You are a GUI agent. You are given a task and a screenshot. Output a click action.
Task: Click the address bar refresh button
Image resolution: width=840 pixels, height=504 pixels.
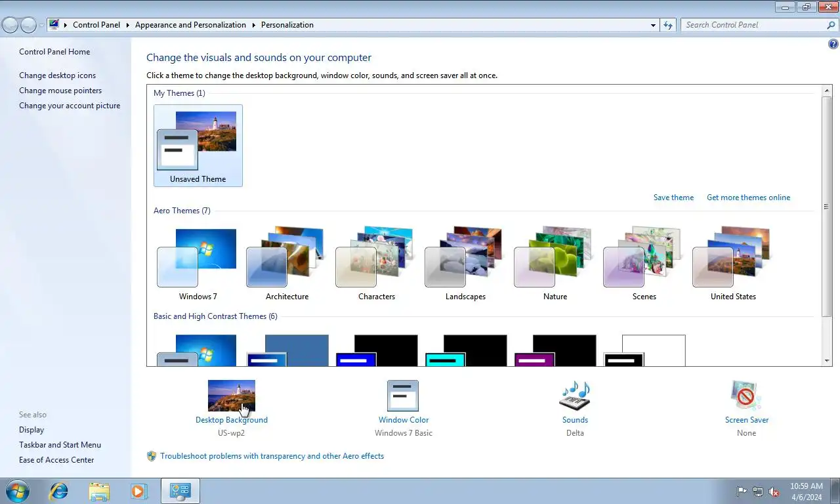tap(668, 25)
